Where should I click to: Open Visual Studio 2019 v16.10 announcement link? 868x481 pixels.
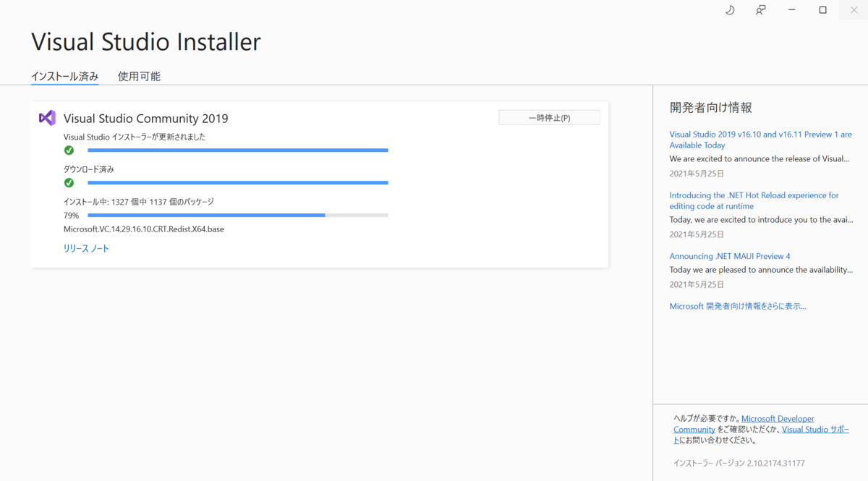pos(760,140)
